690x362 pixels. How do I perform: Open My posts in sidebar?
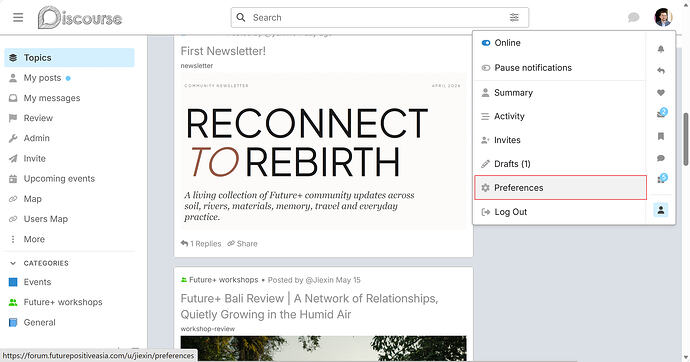70,78
